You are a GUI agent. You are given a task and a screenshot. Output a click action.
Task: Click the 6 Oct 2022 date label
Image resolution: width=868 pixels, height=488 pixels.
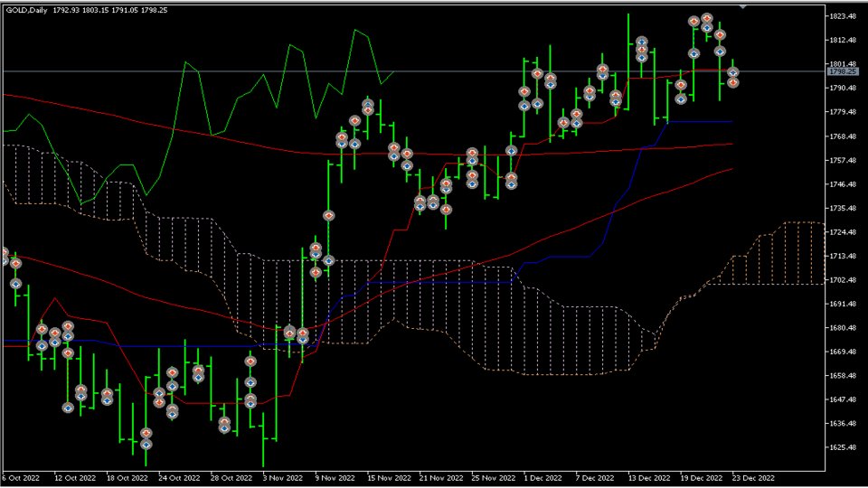tap(21, 478)
